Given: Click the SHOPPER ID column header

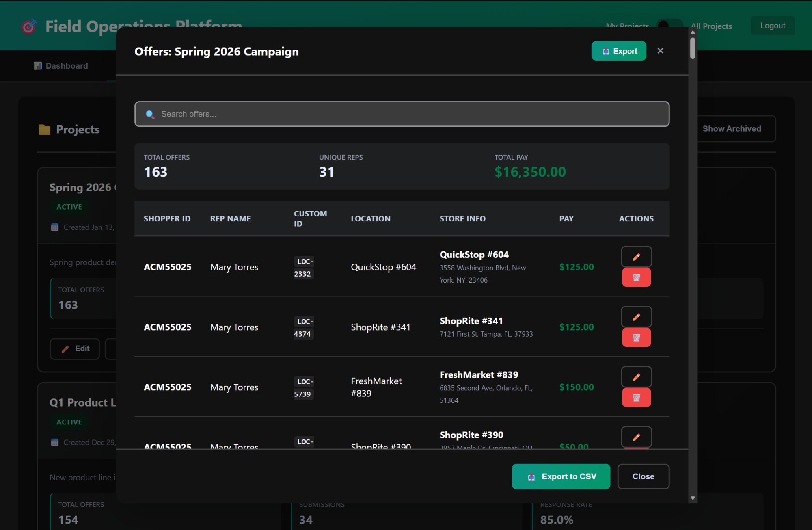Looking at the screenshot, I should (167, 218).
